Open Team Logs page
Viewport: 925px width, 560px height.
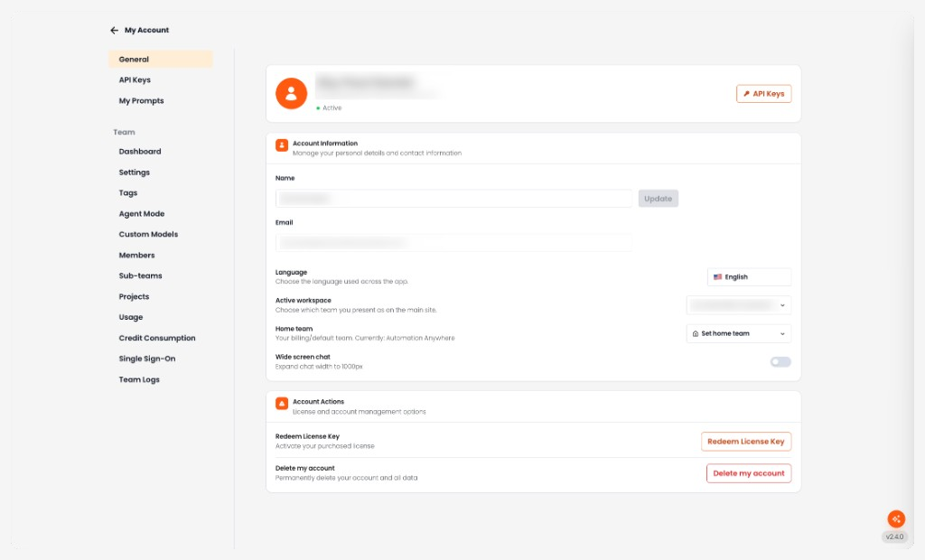coord(139,379)
